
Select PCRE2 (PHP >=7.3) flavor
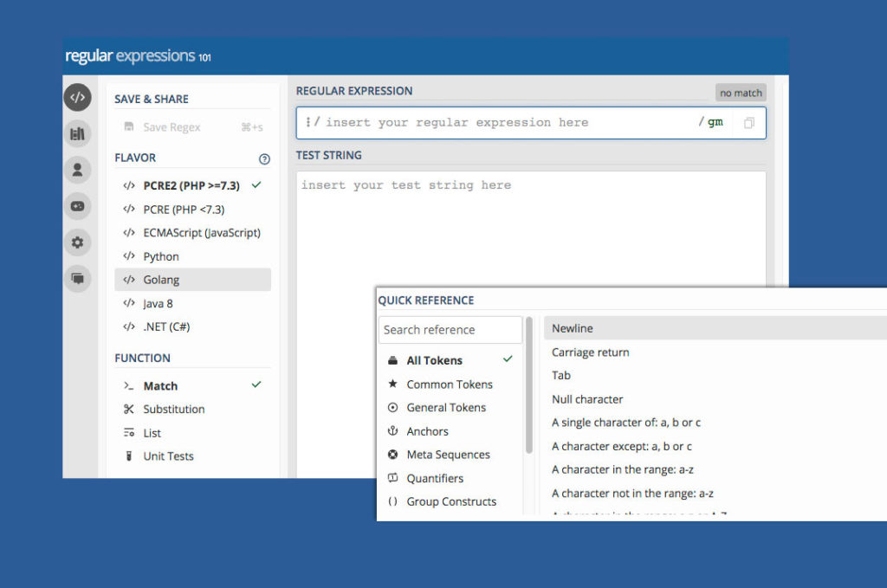(191, 185)
